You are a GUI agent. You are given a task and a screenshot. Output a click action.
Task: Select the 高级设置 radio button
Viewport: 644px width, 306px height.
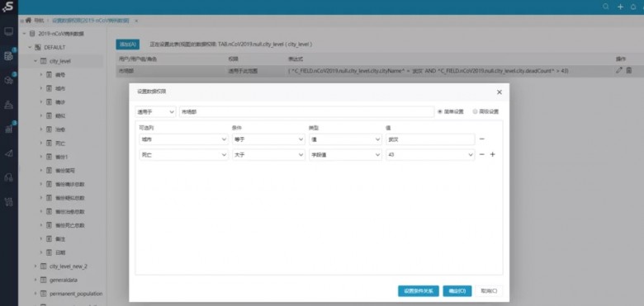click(x=476, y=111)
